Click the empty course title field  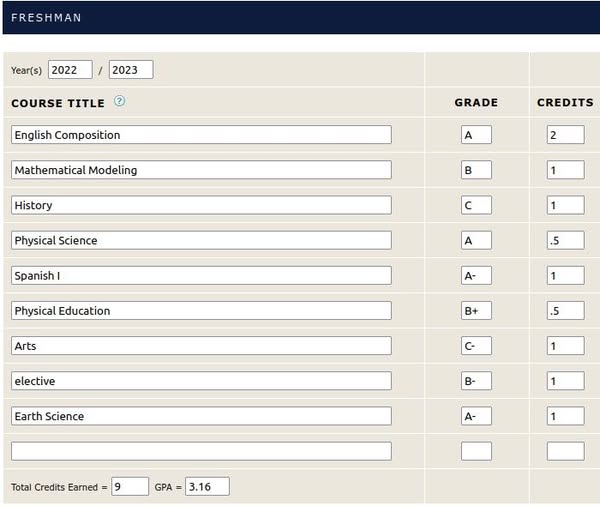click(x=201, y=451)
